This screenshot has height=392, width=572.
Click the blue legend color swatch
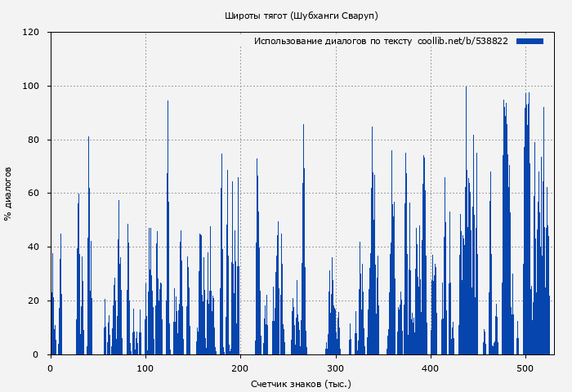point(530,41)
